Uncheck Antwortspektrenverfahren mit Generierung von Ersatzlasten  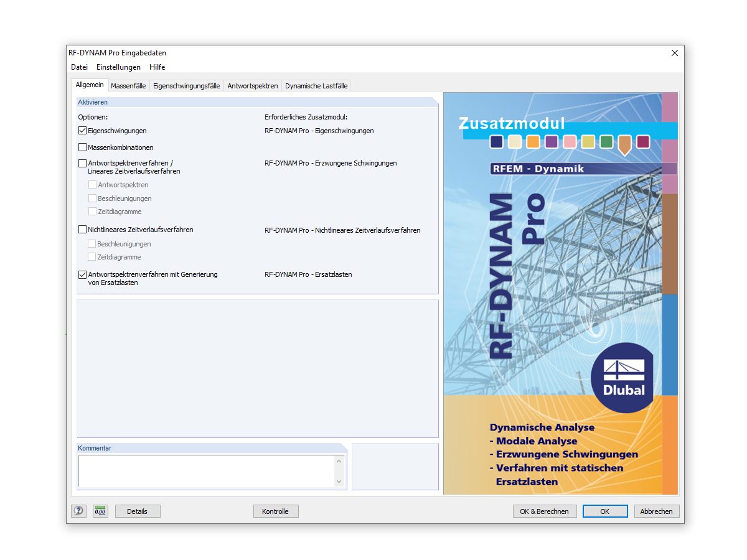[82, 274]
